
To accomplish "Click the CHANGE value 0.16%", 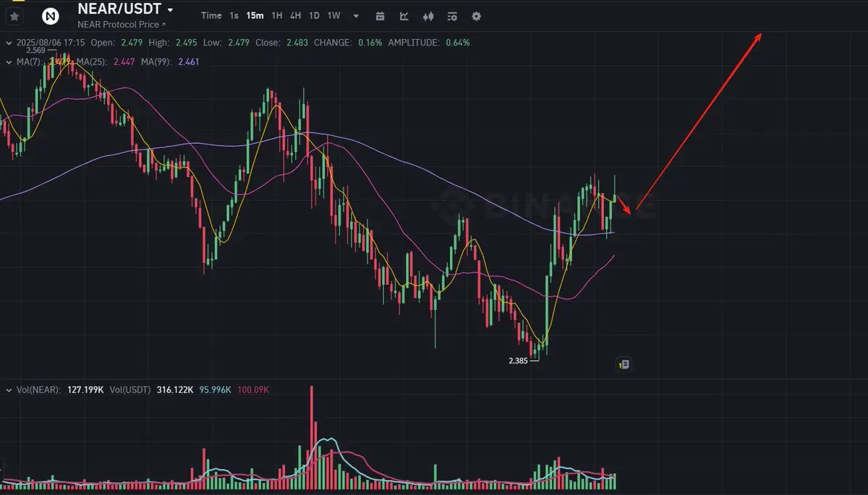I will (370, 43).
